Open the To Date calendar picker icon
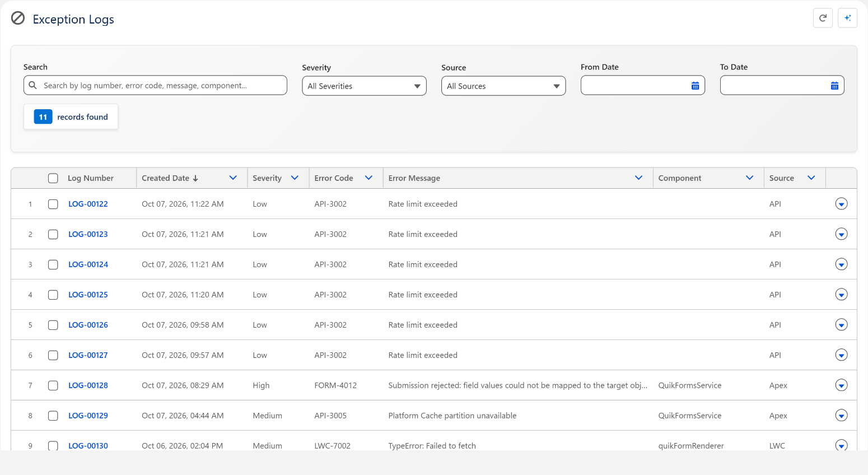868x475 pixels. point(834,86)
